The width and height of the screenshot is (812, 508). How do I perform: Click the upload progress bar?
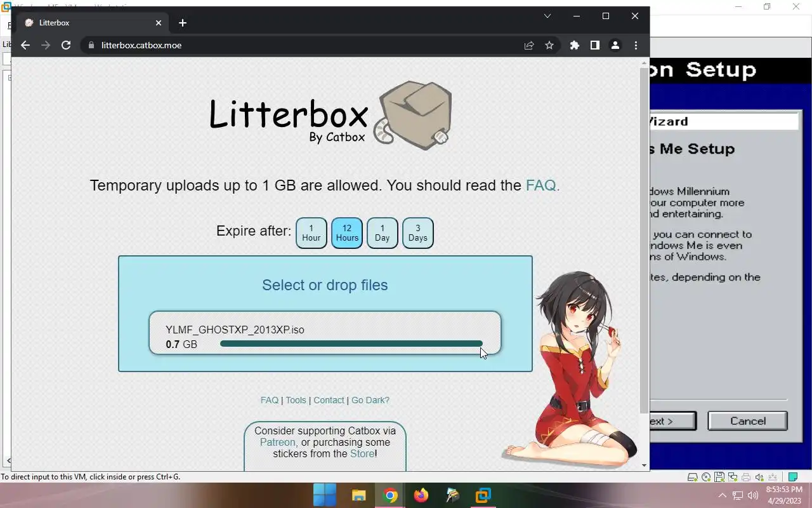[x=351, y=344]
